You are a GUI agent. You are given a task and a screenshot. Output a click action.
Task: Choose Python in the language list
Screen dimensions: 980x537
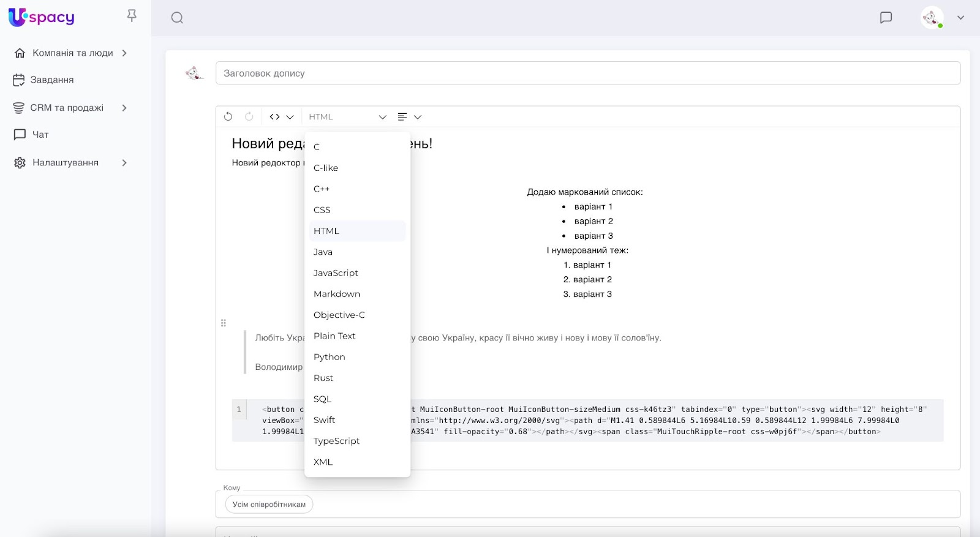click(x=330, y=357)
